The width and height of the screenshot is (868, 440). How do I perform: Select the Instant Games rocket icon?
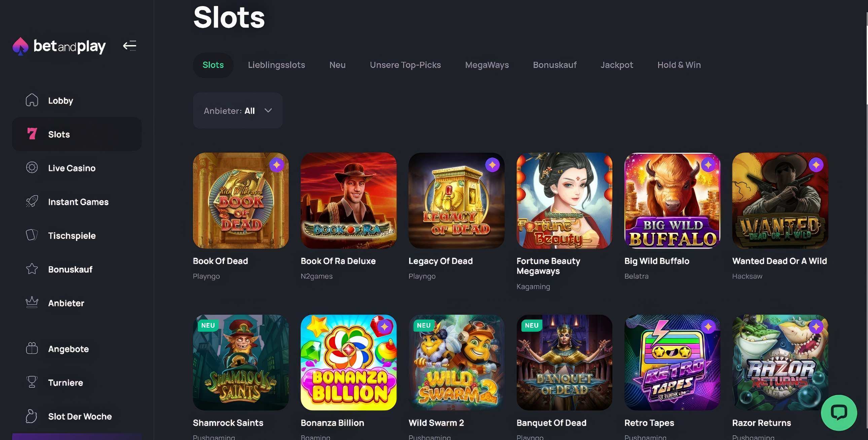pyautogui.click(x=32, y=201)
